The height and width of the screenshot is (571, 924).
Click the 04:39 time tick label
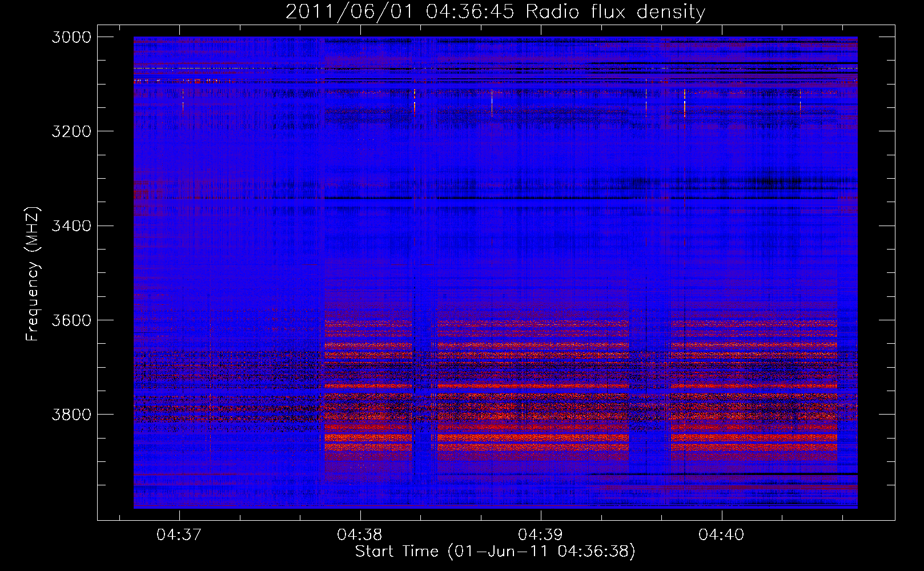point(540,535)
